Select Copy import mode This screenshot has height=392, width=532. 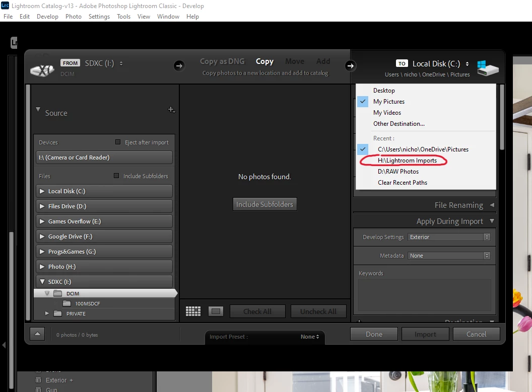[264, 61]
